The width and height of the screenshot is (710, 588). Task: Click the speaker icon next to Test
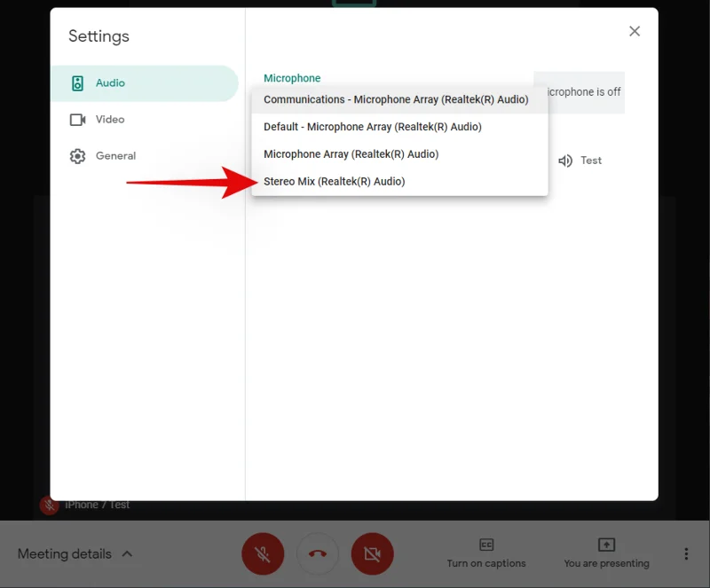click(565, 161)
